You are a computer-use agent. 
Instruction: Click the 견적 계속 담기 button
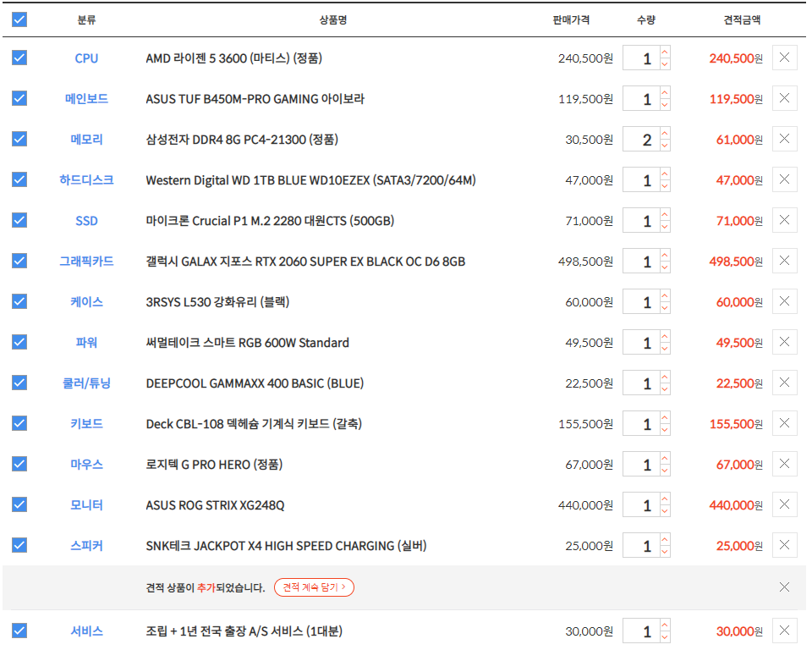click(314, 587)
